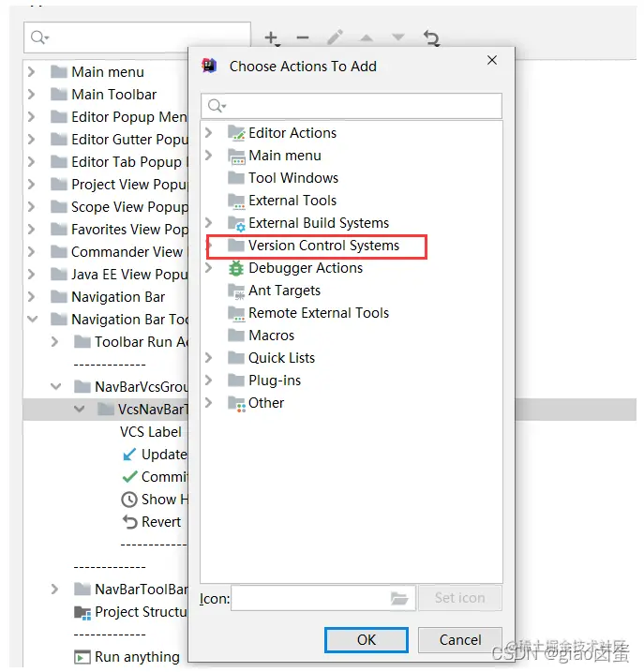
Task: Select the VCS Label row
Action: pyautogui.click(x=151, y=432)
